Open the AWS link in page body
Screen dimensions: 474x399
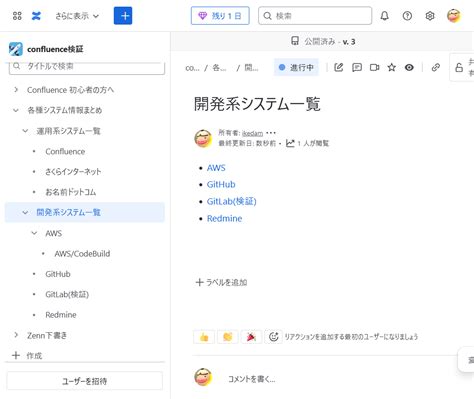(x=216, y=168)
